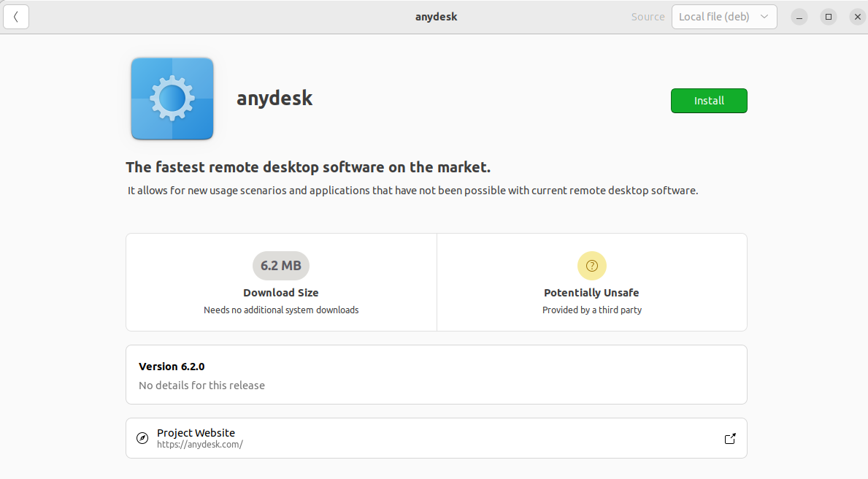Click the Install button
This screenshot has width=868, height=479.
click(x=708, y=101)
